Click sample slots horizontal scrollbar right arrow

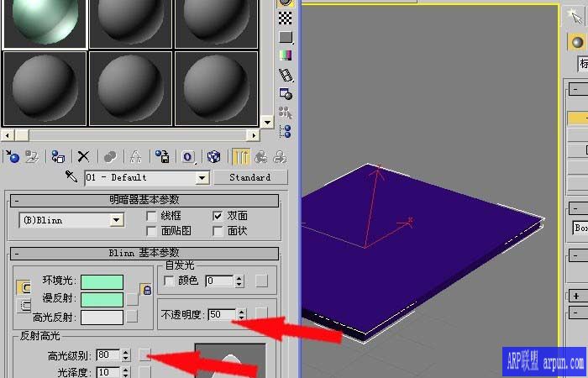pos(253,135)
